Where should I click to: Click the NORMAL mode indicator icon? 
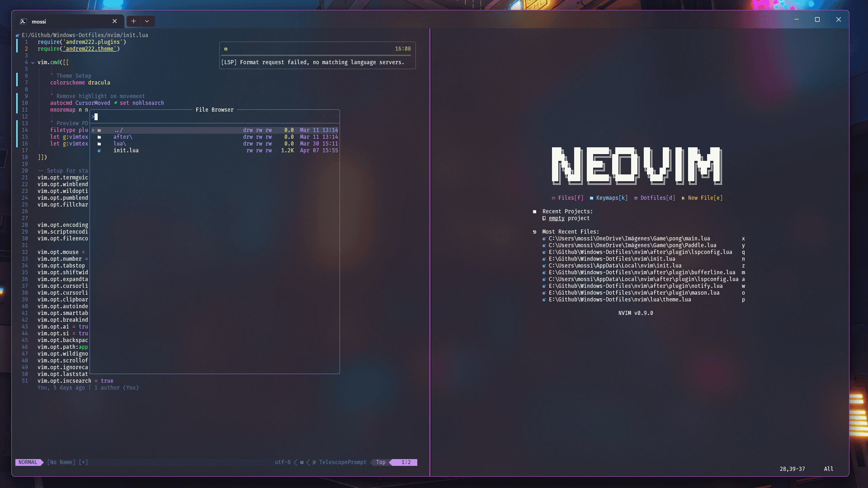point(28,462)
